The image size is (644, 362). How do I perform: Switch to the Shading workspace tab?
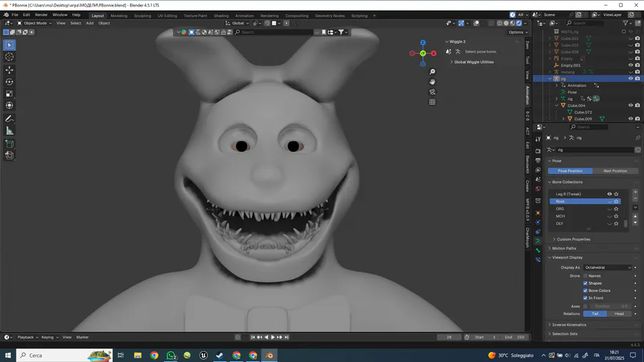tap(221, 16)
